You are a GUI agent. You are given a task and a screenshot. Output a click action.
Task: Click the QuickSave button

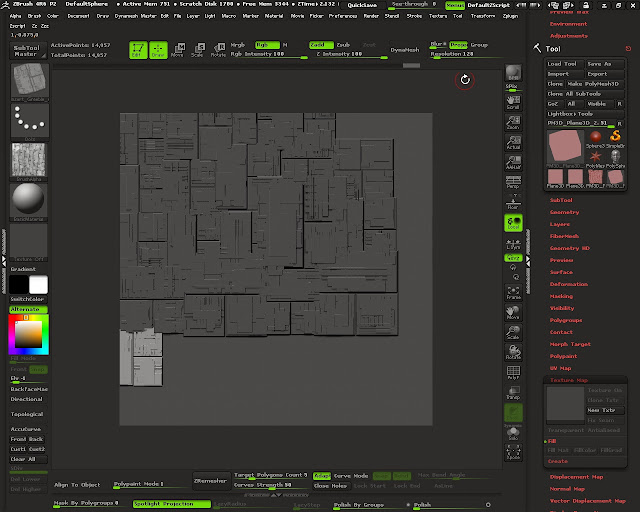[362, 5]
